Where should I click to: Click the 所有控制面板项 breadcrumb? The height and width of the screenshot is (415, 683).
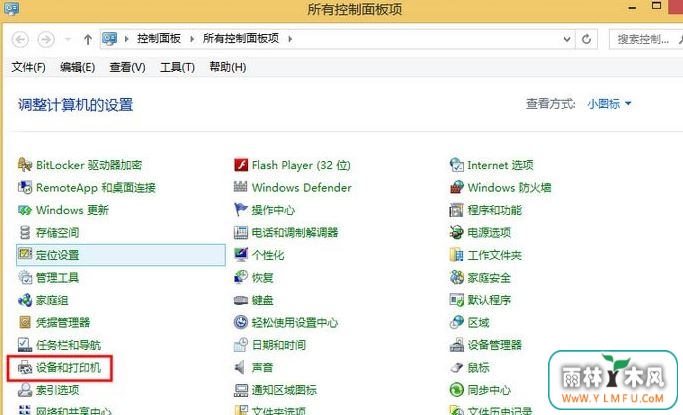pyautogui.click(x=241, y=39)
